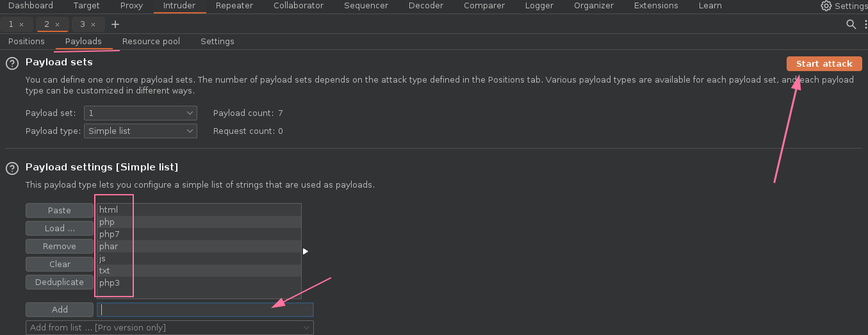Open help icon for Payload settings

coord(12,168)
